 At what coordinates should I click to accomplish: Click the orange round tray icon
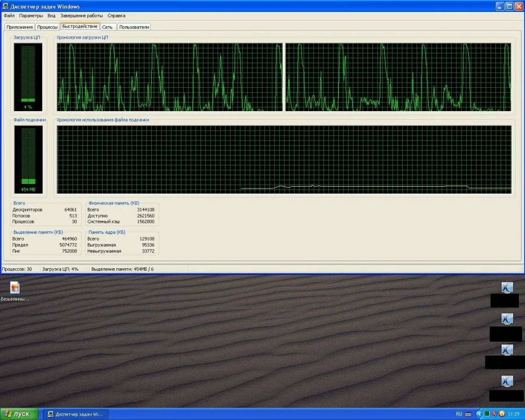(502, 414)
